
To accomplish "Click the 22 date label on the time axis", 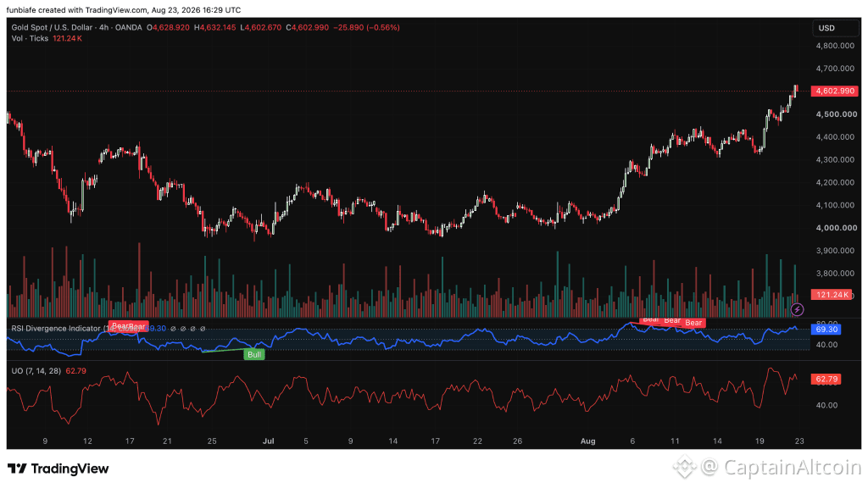I will pos(477,441).
